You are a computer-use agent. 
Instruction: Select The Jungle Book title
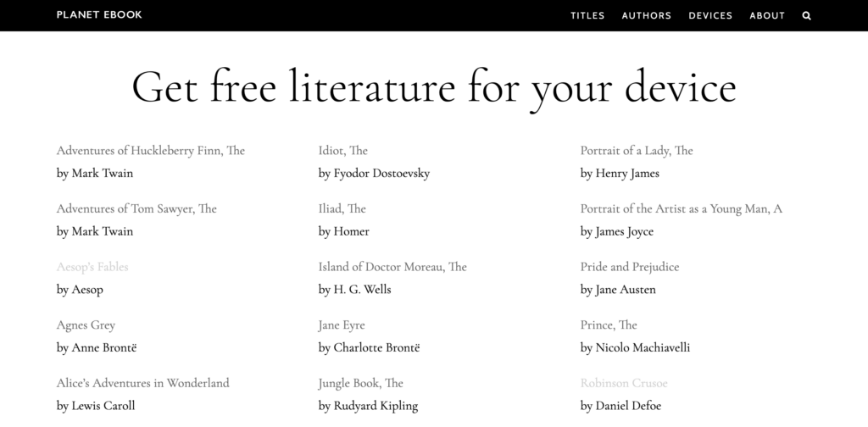(x=360, y=383)
